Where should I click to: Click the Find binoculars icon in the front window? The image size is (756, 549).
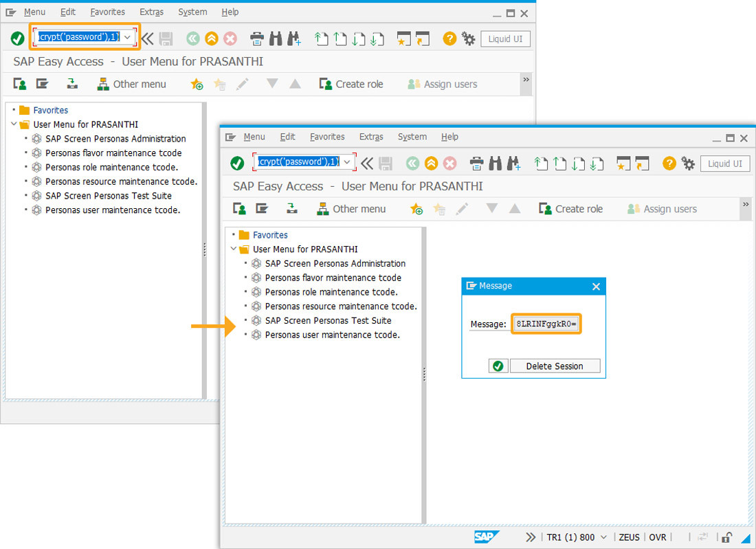(495, 164)
